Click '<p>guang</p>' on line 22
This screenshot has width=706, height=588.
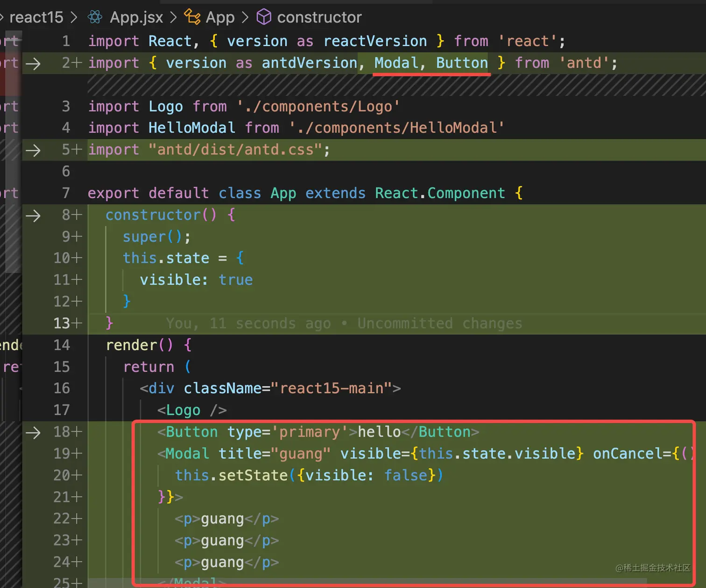tap(227, 518)
